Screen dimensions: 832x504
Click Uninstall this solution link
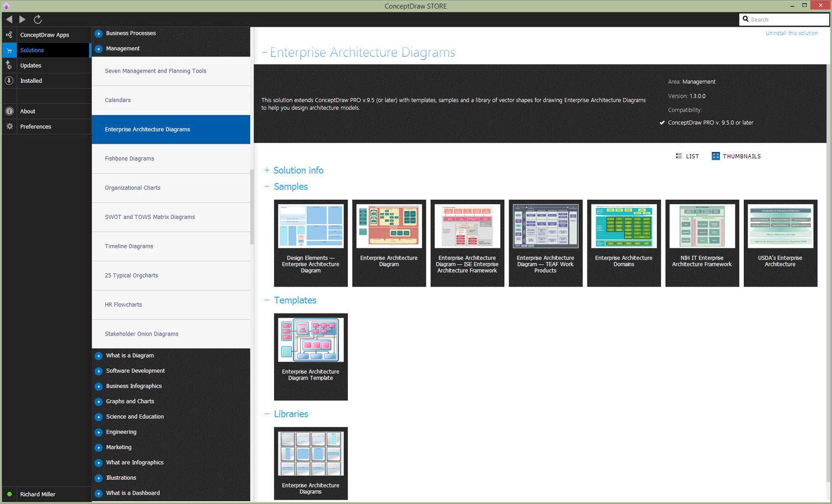[x=792, y=33]
